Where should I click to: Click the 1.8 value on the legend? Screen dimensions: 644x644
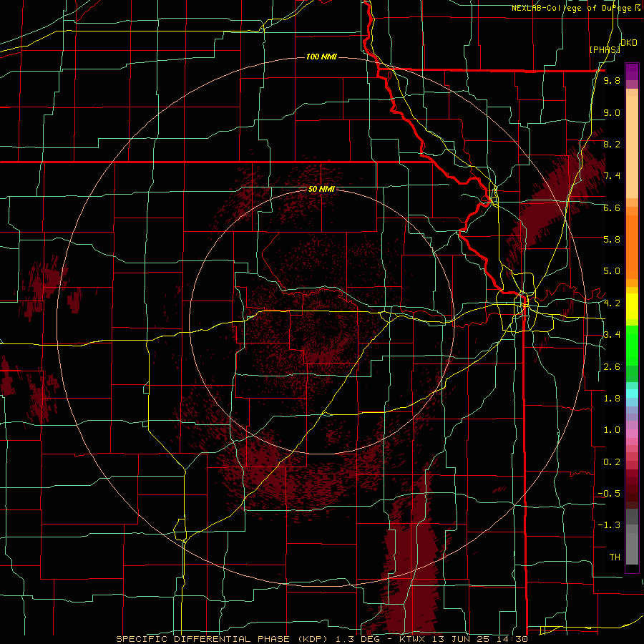point(612,399)
